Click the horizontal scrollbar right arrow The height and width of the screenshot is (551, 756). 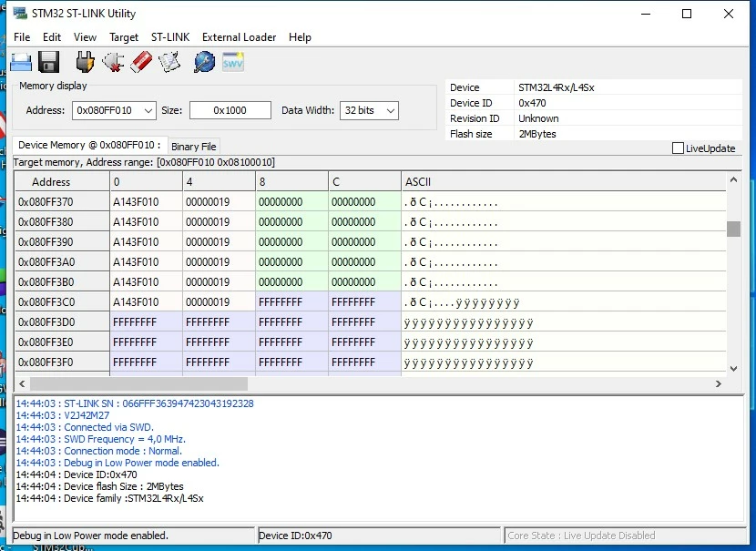[719, 383]
